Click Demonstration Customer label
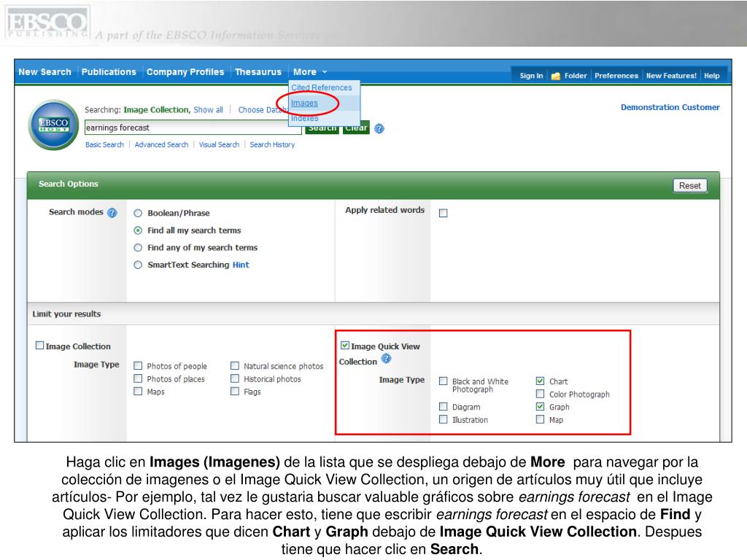This screenshot has height=560, width=747. coord(670,108)
